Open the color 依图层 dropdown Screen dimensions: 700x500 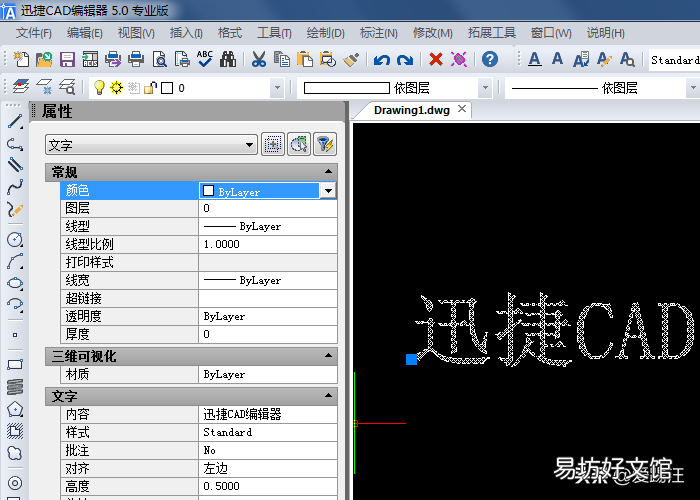(x=484, y=88)
